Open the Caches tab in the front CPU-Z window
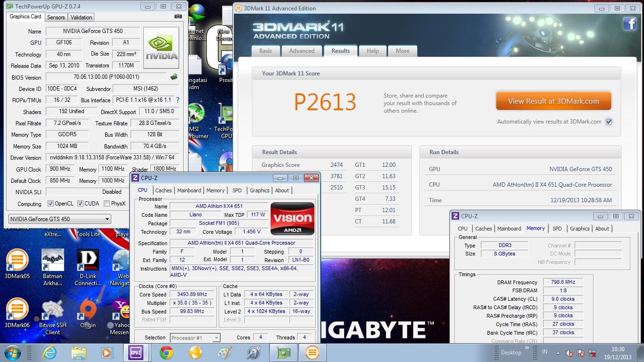 [x=164, y=190]
